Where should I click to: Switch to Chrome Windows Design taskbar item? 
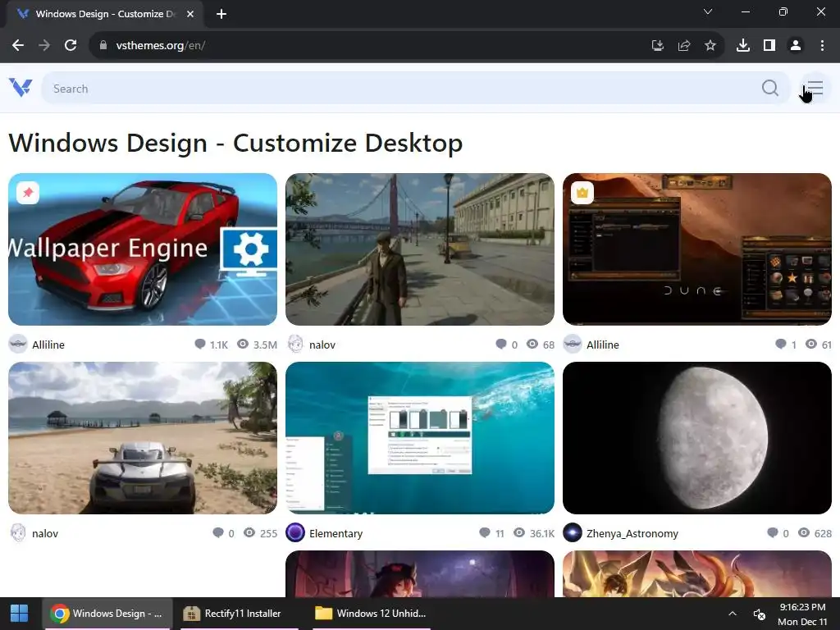coord(107,614)
